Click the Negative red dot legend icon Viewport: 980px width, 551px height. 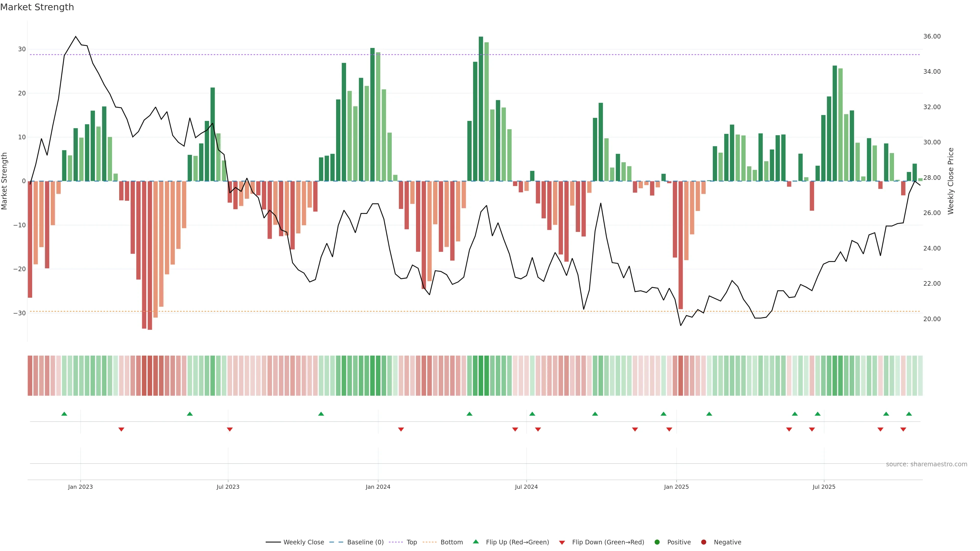703,542
